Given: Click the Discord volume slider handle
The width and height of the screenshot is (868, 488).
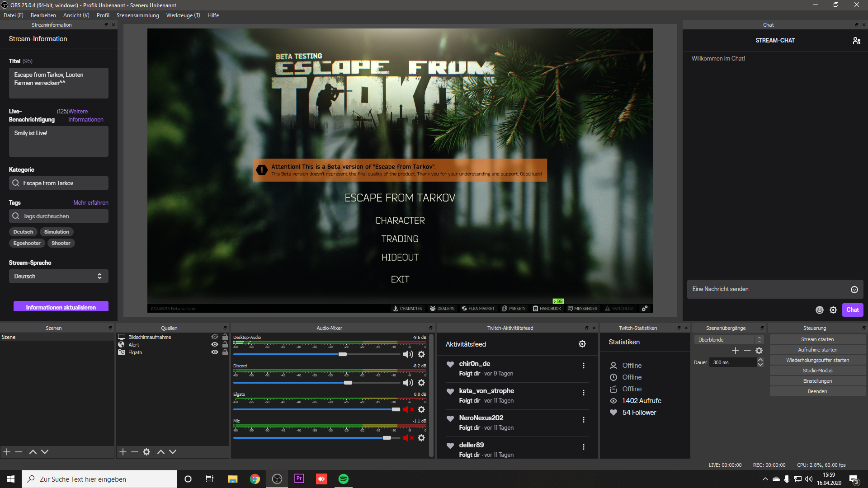Looking at the screenshot, I should pyautogui.click(x=348, y=383).
